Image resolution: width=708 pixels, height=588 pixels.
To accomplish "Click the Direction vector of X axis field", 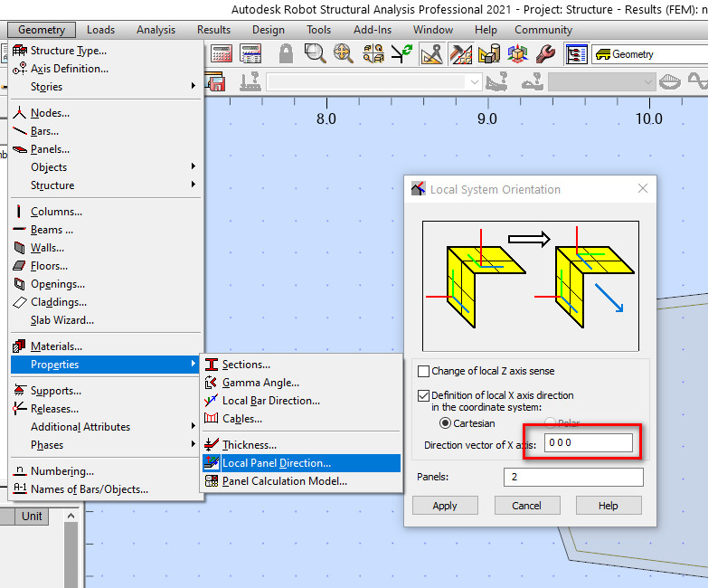I will point(589,442).
